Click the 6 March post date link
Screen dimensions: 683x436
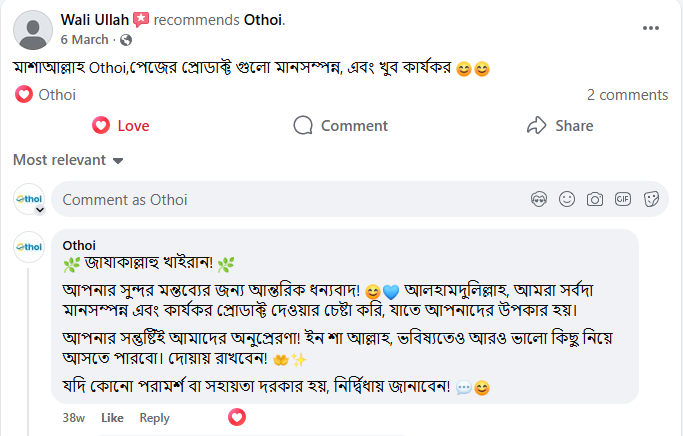coord(84,40)
